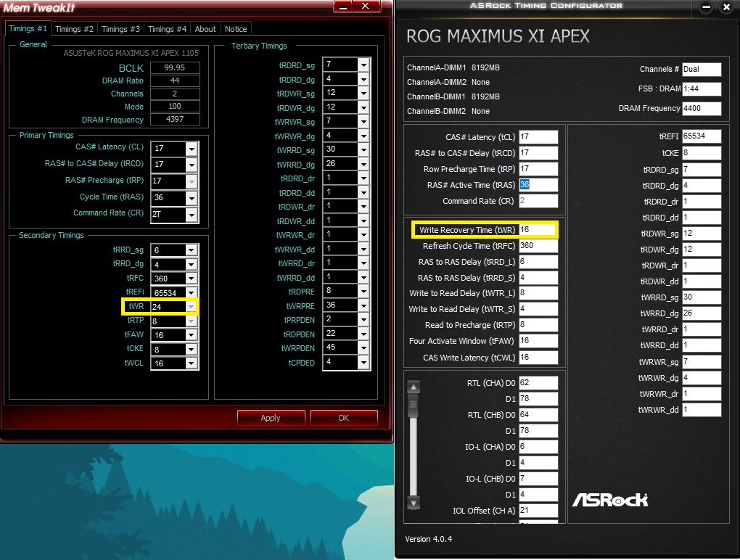Click the Apply button in Mem TweakIt
The height and width of the screenshot is (560, 740).
[x=271, y=418]
